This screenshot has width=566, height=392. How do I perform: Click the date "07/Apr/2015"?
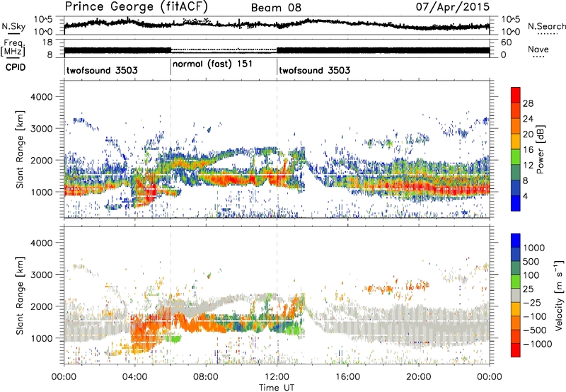(x=453, y=6)
